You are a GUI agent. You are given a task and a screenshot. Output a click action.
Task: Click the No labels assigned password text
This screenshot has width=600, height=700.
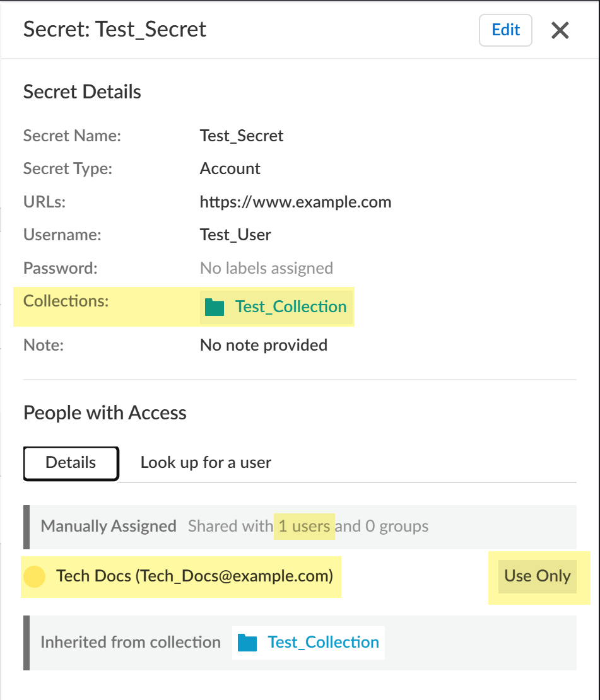[266, 268]
